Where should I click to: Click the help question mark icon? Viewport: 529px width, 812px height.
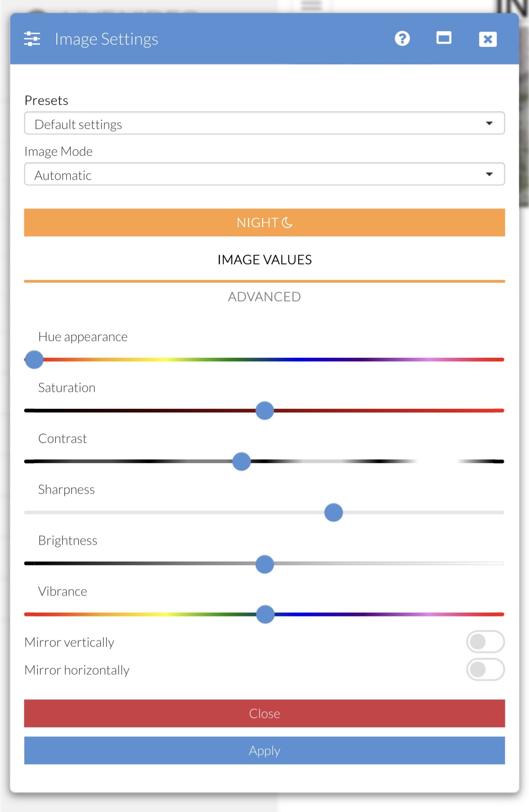pos(402,39)
